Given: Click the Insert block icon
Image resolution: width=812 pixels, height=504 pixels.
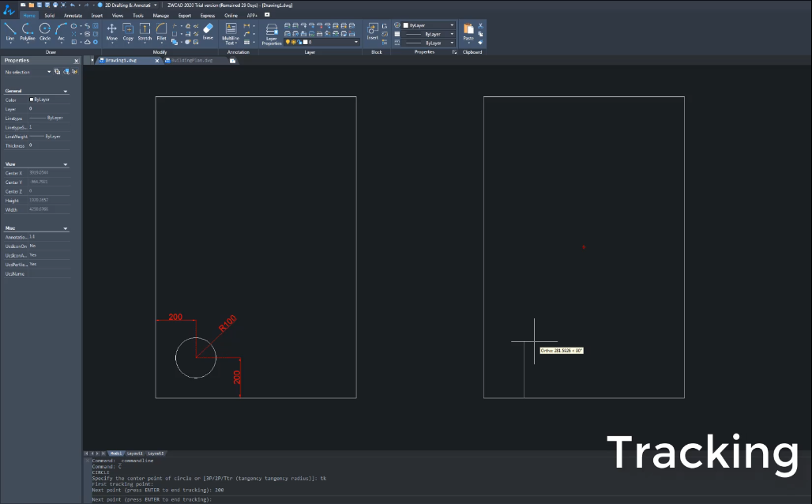Looking at the screenshot, I should 372,31.
